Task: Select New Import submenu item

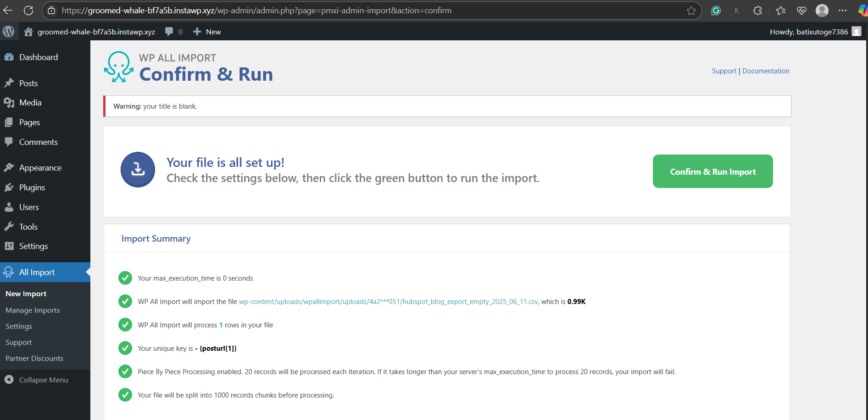Action: click(x=26, y=294)
